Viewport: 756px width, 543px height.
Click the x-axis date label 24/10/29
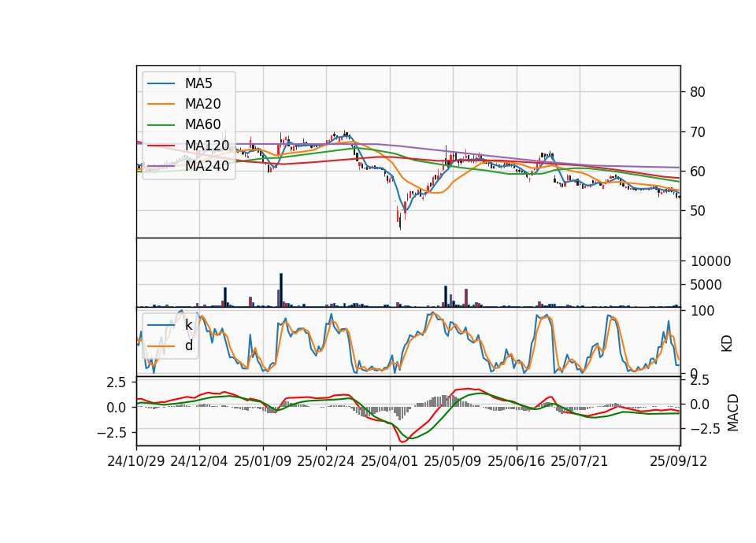136,461
